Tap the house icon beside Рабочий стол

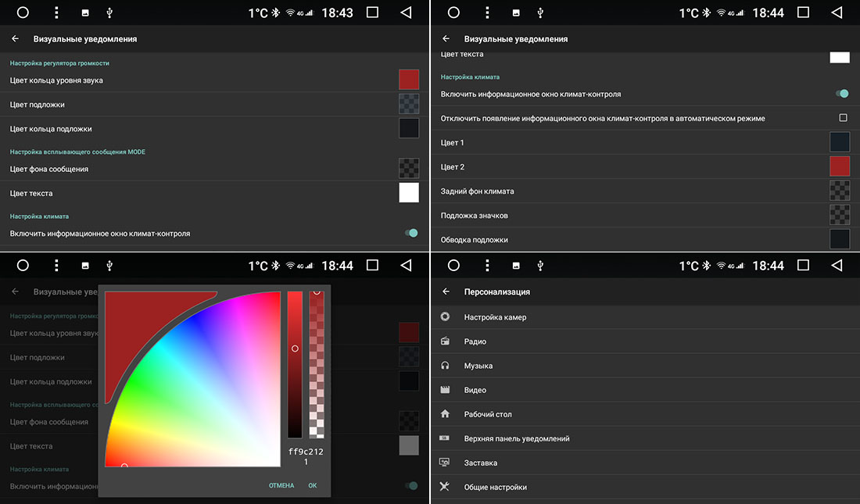pos(445,413)
